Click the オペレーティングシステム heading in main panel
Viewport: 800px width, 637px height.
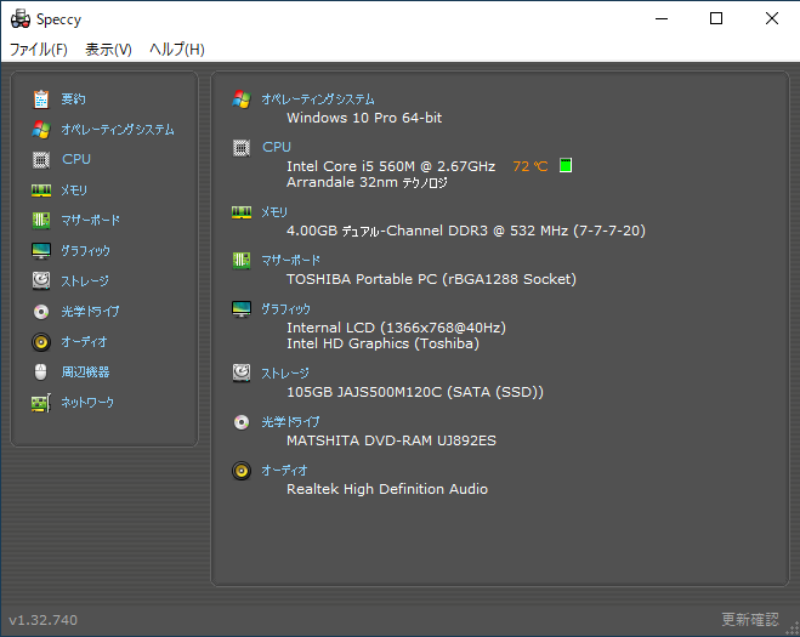pyautogui.click(x=318, y=99)
